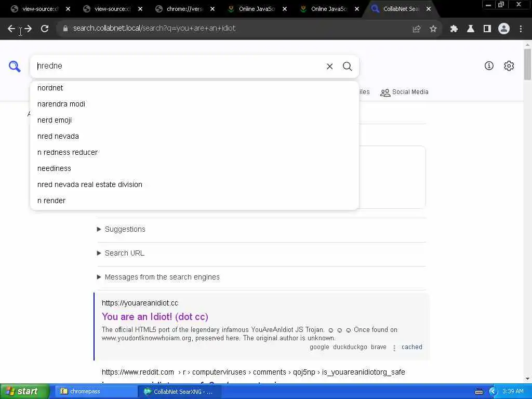
Task: Open the About info icon
Action: click(489, 66)
